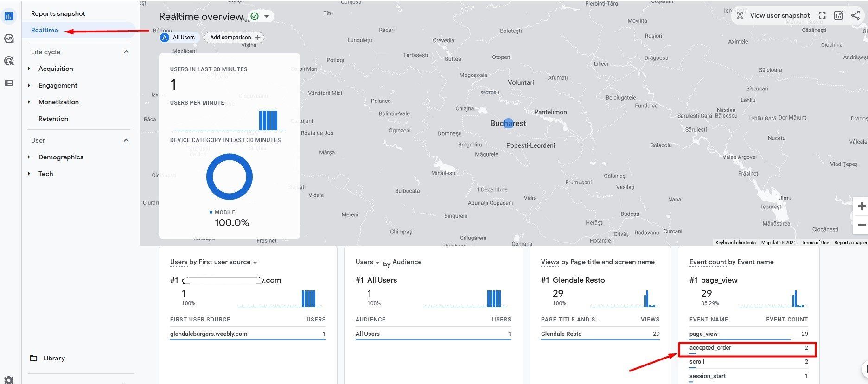Image resolution: width=868 pixels, height=384 pixels.
Task: Zoom in on the map
Action: (862, 206)
